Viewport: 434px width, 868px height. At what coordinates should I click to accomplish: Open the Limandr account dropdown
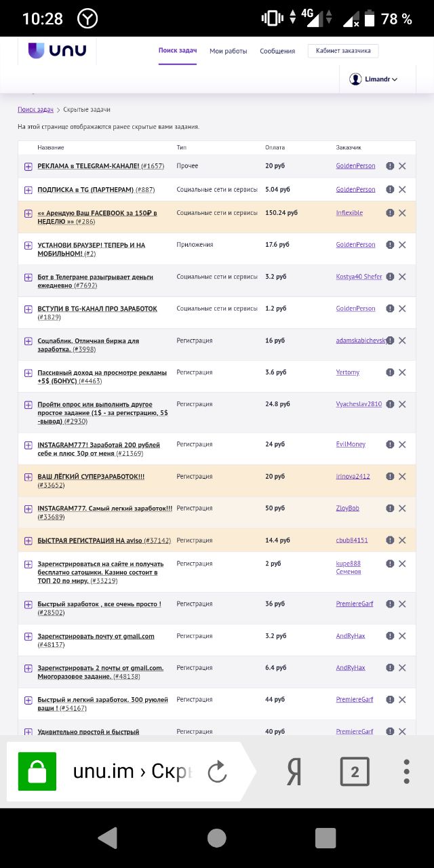(374, 79)
